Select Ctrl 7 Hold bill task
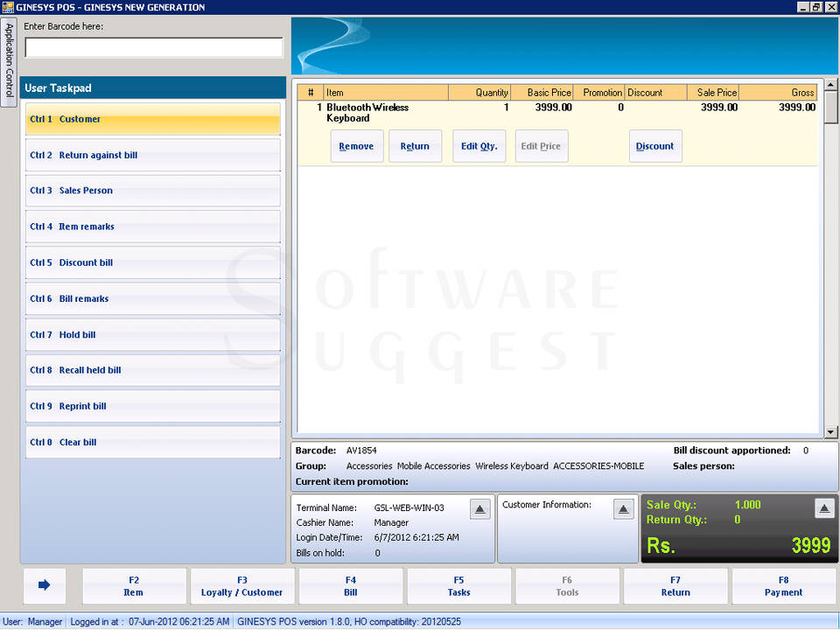Viewport: 840px width, 630px height. pos(153,334)
